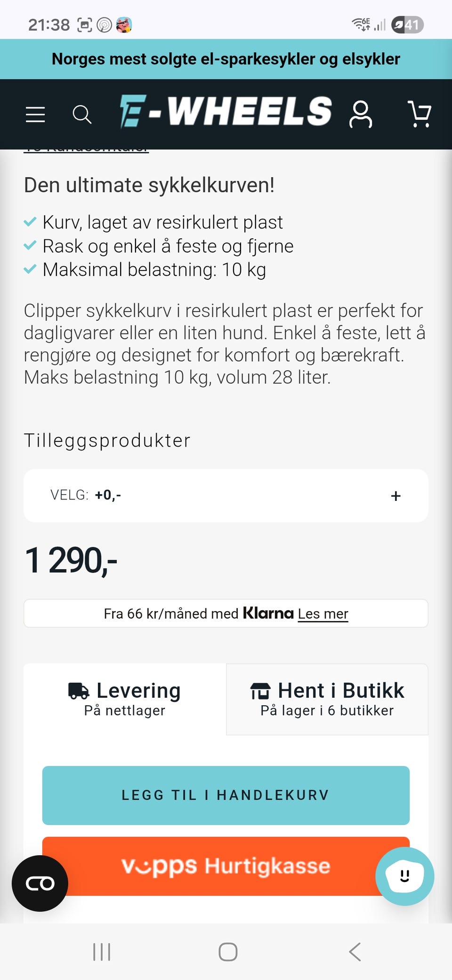452x980 pixels.
Task: Tap the black accessibility widget button
Action: click(x=40, y=883)
